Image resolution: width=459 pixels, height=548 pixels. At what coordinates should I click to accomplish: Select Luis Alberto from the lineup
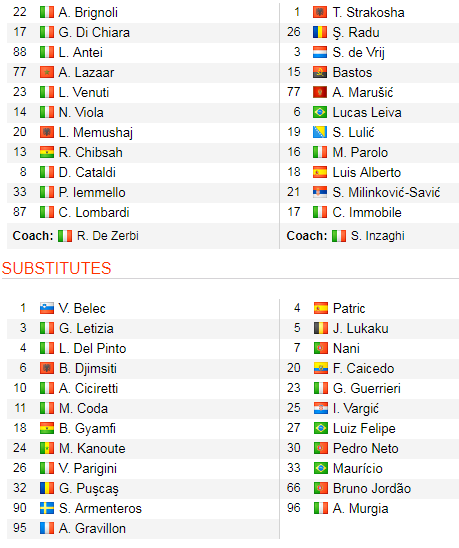click(x=367, y=172)
